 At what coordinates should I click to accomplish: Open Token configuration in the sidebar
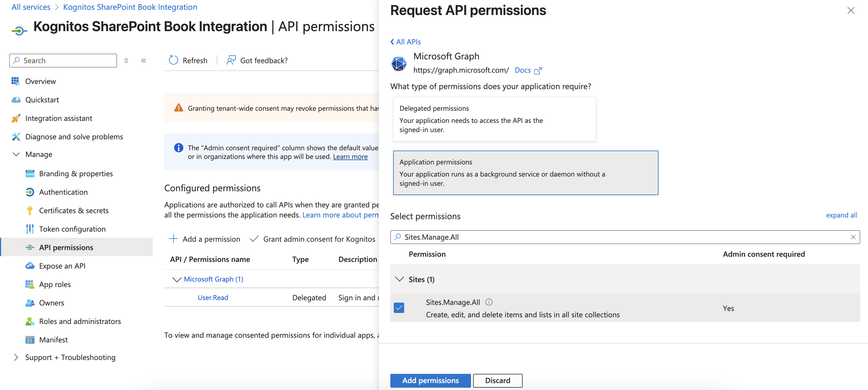point(72,229)
